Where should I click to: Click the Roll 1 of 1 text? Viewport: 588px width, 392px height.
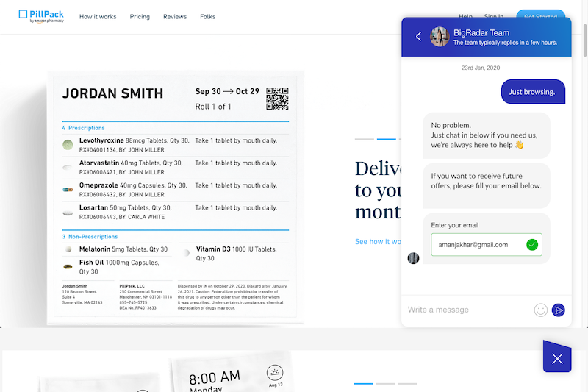coord(213,107)
